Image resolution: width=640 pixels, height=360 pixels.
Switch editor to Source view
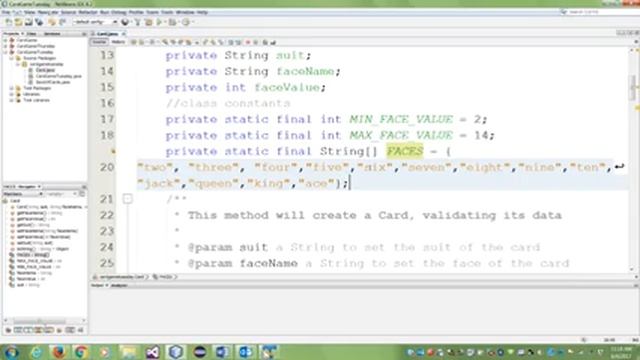99,42
